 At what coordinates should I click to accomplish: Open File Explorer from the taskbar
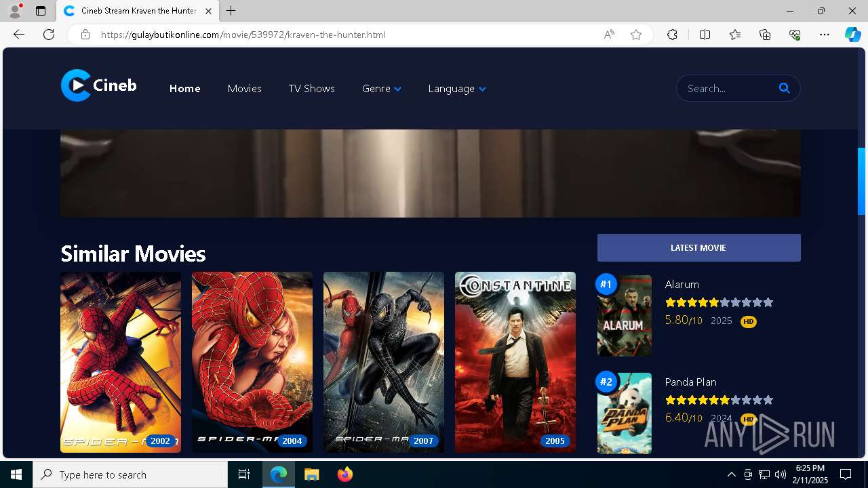(311, 474)
